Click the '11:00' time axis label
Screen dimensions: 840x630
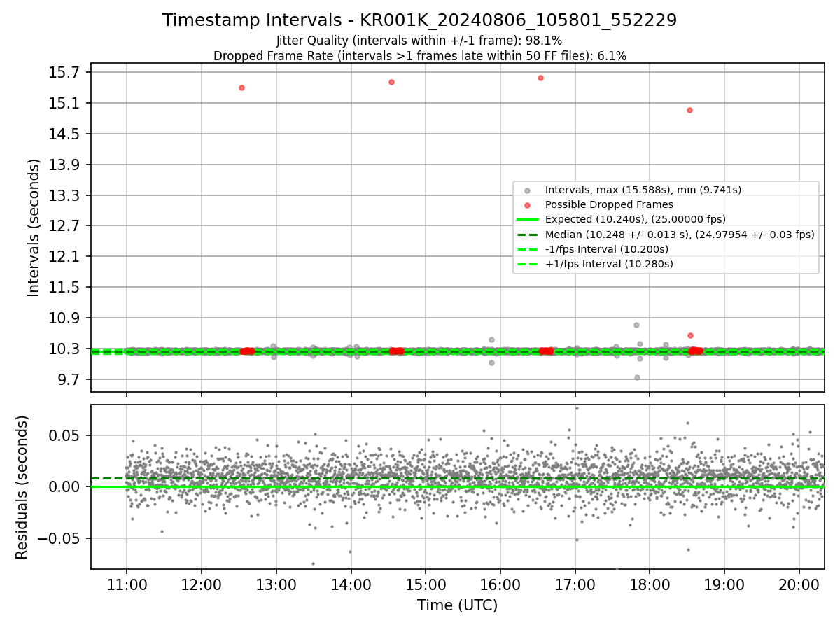(127, 584)
